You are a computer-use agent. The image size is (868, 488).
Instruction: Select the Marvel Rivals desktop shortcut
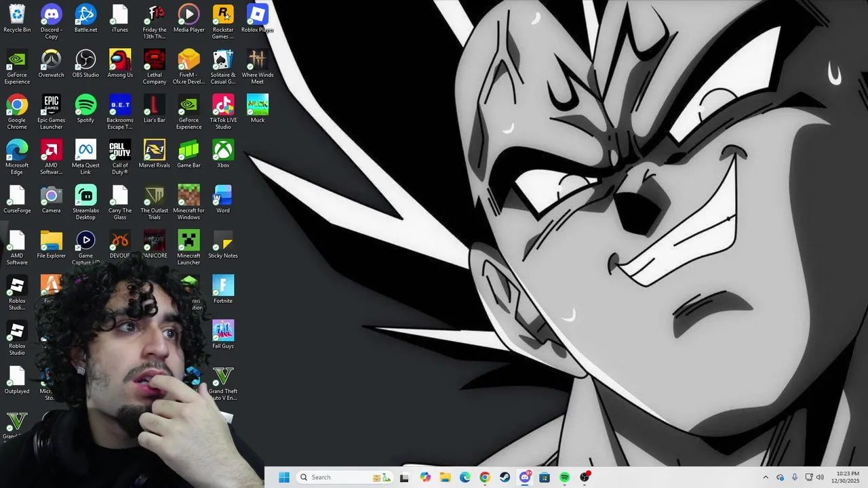(155, 155)
